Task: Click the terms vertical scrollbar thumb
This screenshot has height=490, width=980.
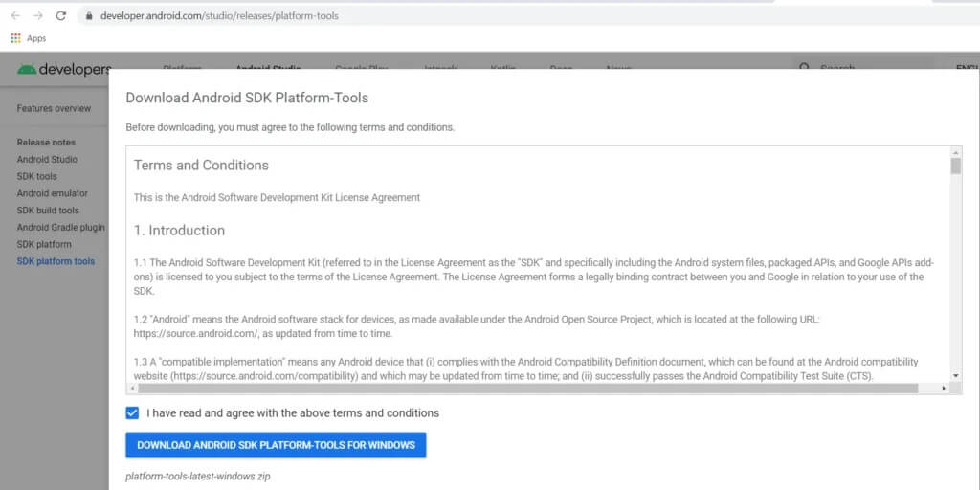Action: pyautogui.click(x=955, y=167)
